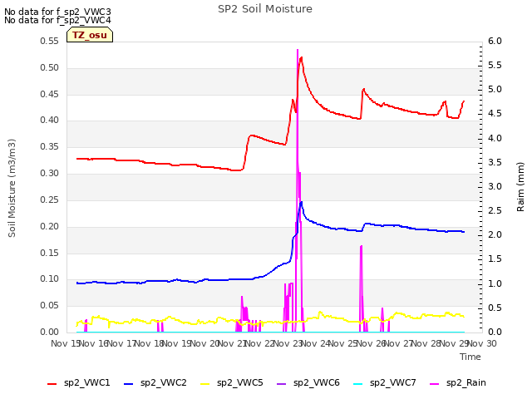Click the tallest magenta rain spike peak

298,50
